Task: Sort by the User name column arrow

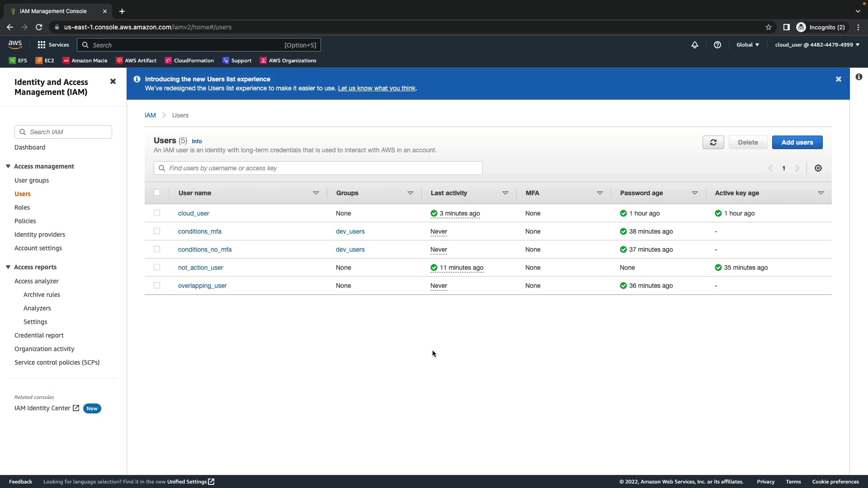Action: [316, 193]
